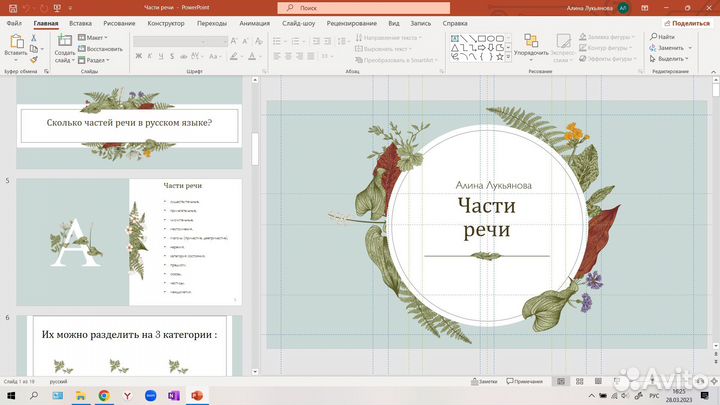
Task: Select the slide 5 thumbnail 'Части речи'
Action: click(129, 242)
